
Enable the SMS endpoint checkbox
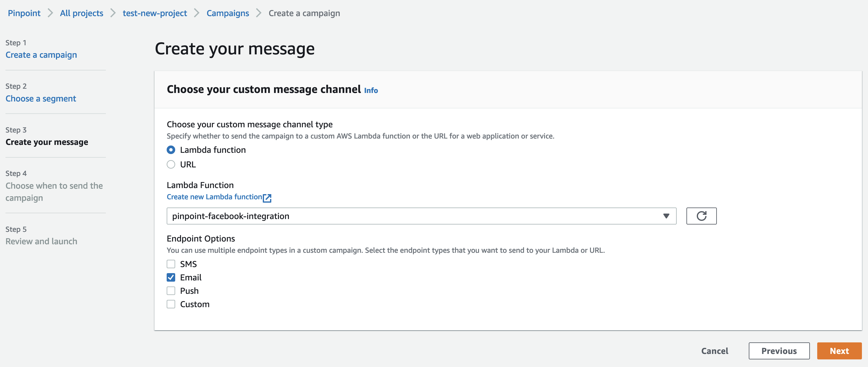(x=171, y=264)
